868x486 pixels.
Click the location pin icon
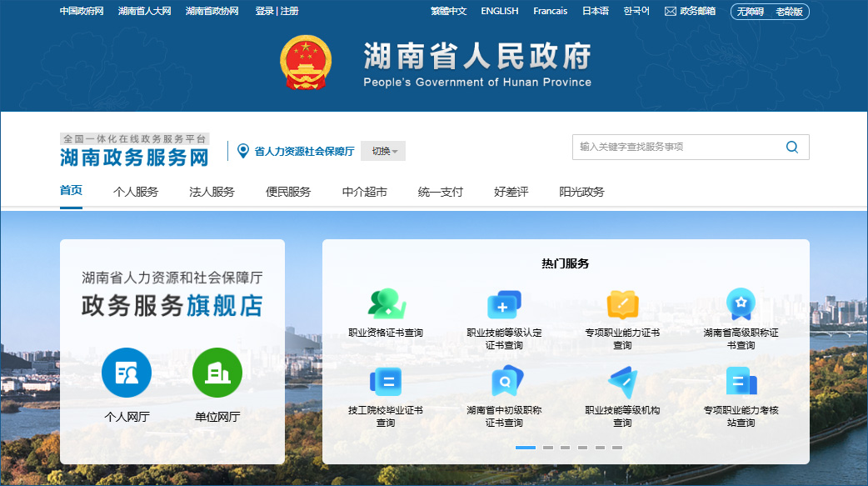pos(242,151)
